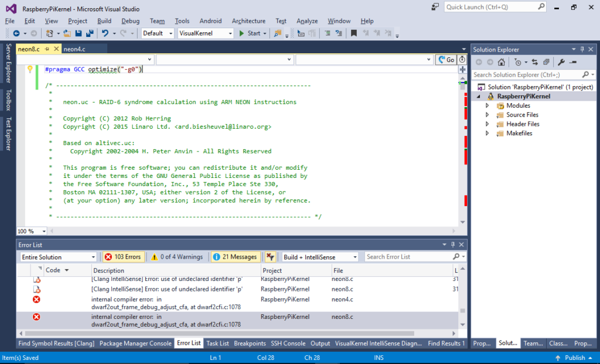Select the Home icon in Solution Explorer
This screenshot has height=364, width=600.
pos(502,61)
